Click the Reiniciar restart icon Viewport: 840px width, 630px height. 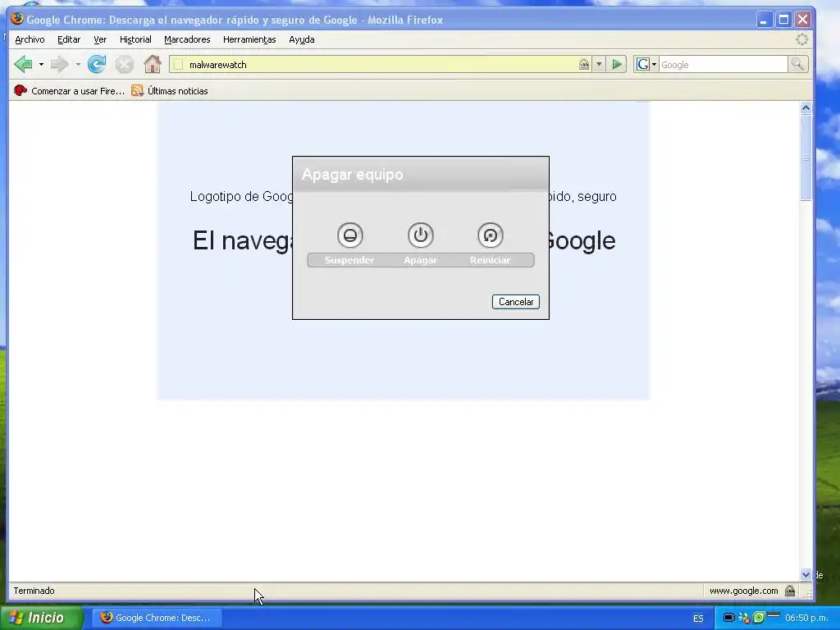(x=491, y=235)
